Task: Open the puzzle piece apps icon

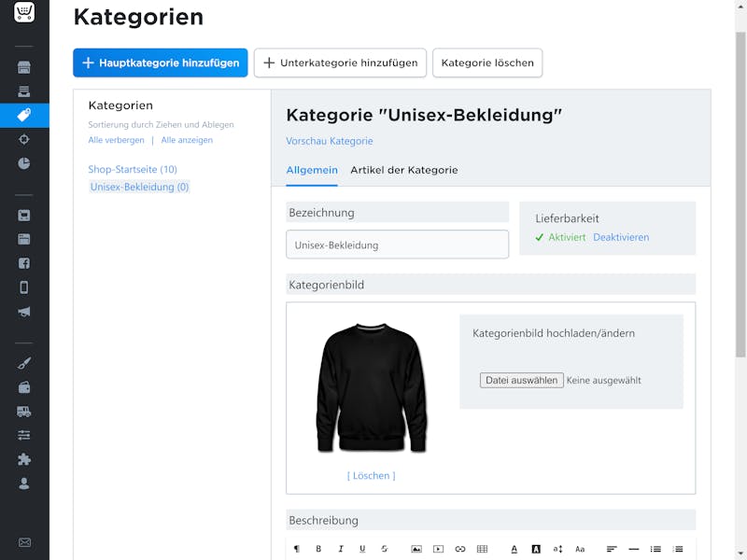Action: tap(24, 459)
